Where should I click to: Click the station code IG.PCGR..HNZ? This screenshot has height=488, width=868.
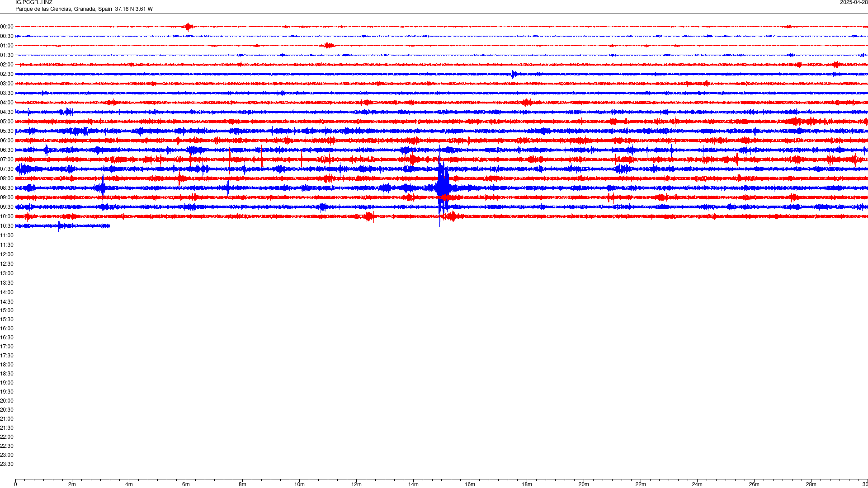(34, 3)
